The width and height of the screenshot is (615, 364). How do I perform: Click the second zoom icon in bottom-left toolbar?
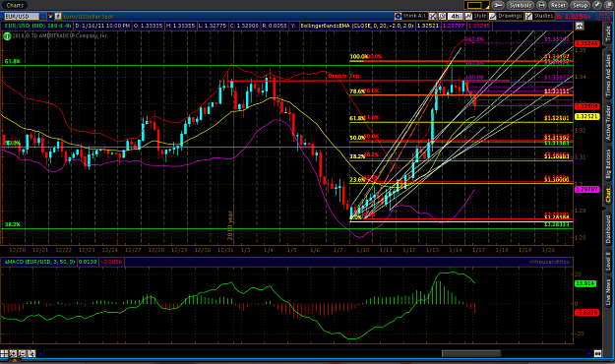14,353
